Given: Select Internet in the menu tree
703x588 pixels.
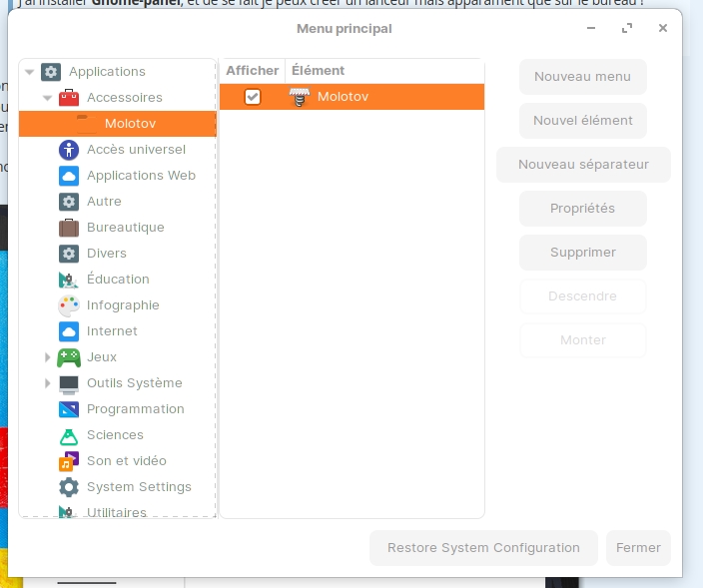Looking at the screenshot, I should [112, 331].
